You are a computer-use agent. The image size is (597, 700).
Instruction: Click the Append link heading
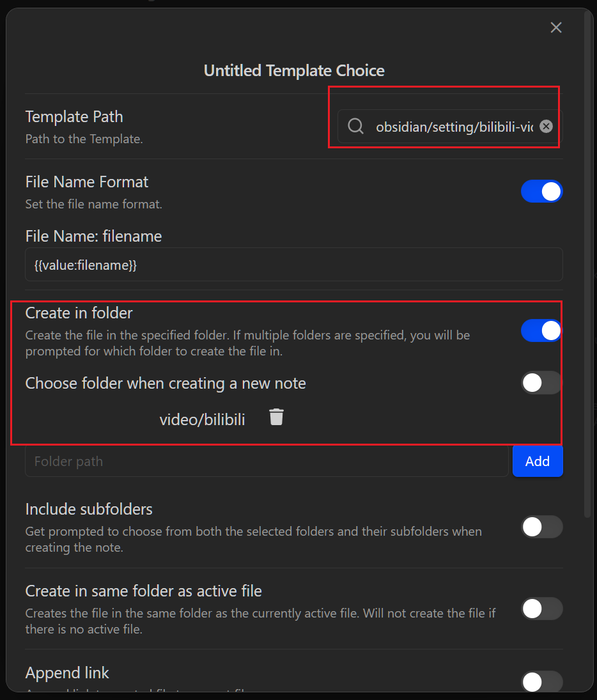click(67, 673)
